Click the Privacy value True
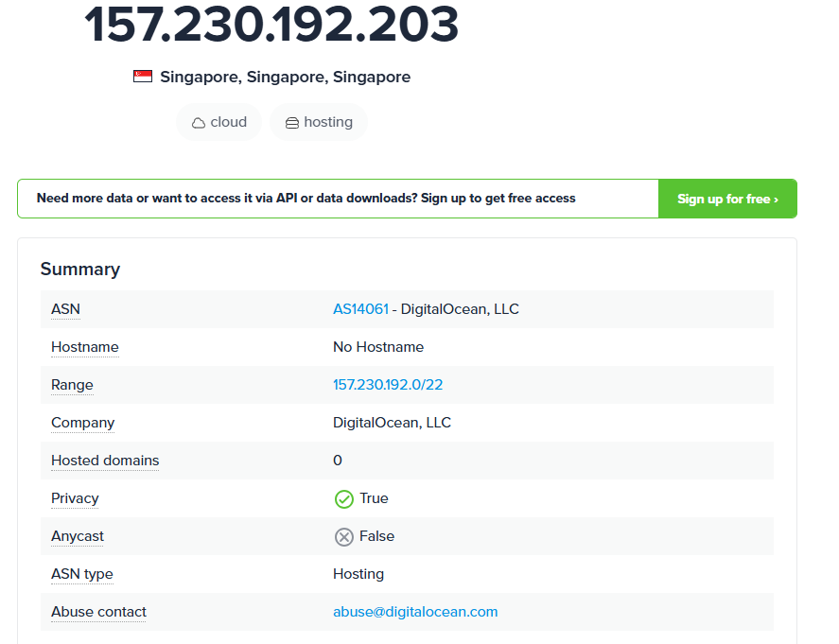 pyautogui.click(x=374, y=498)
